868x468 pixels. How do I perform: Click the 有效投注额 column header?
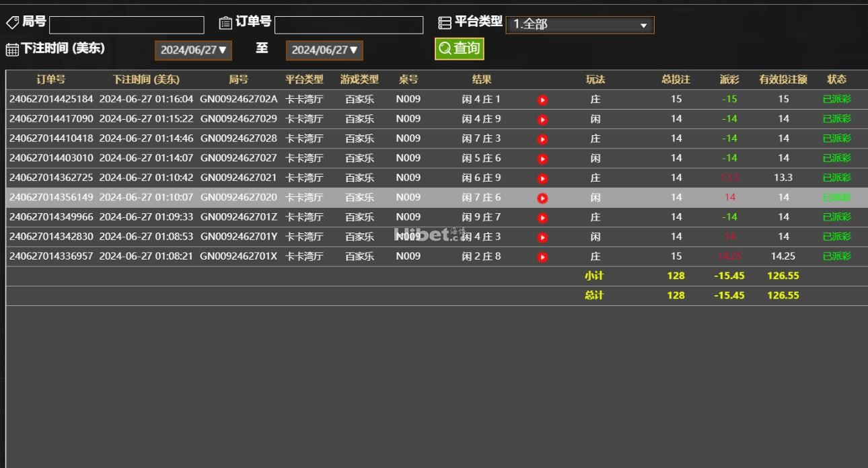(x=783, y=79)
